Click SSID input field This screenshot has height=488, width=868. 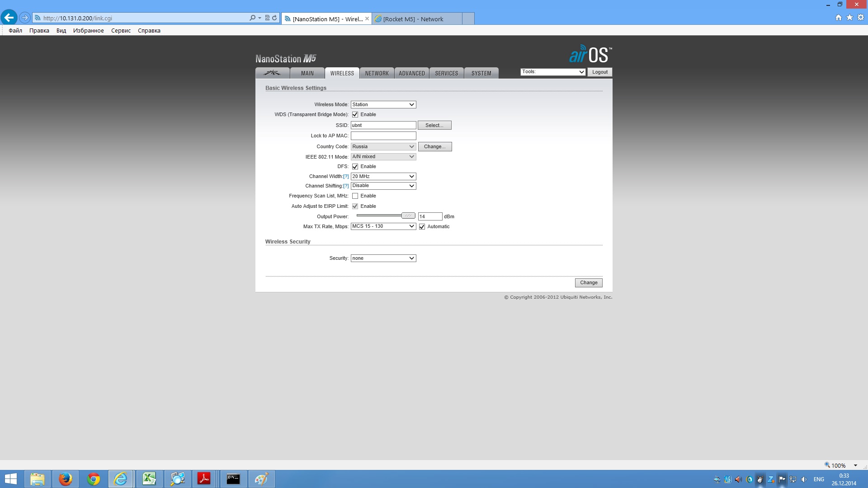[x=383, y=126]
